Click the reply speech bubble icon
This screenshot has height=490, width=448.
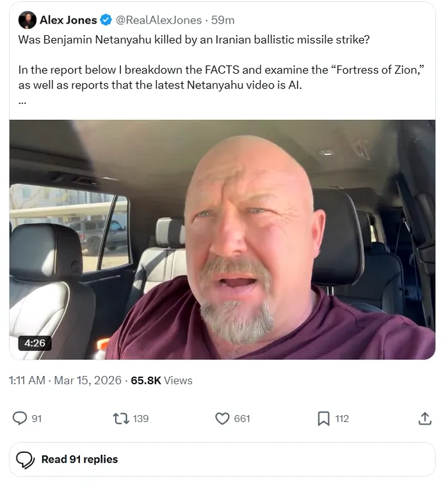tap(20, 418)
